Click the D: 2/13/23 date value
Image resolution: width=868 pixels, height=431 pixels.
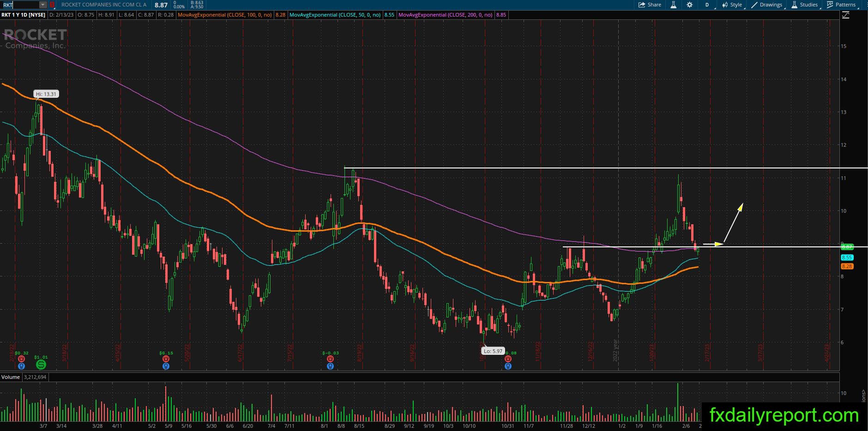click(x=61, y=15)
